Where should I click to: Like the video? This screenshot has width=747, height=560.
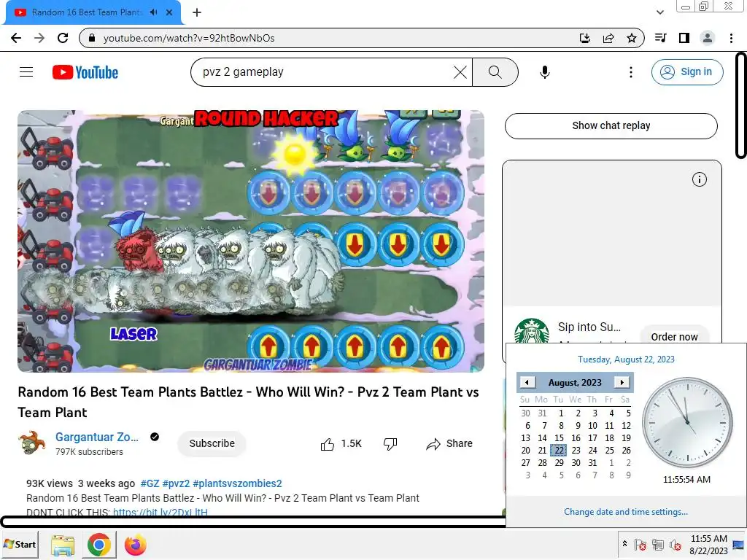tap(341, 444)
